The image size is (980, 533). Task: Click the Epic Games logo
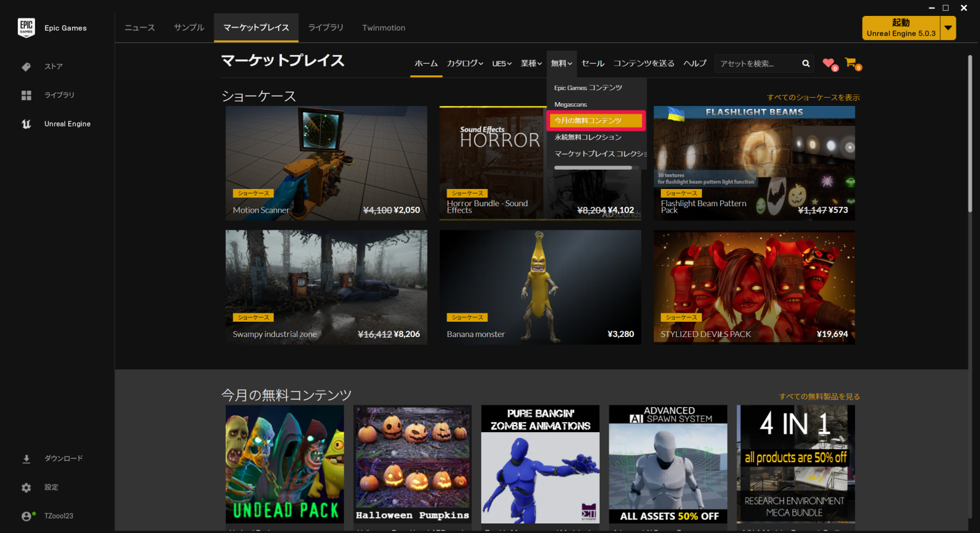[26, 27]
